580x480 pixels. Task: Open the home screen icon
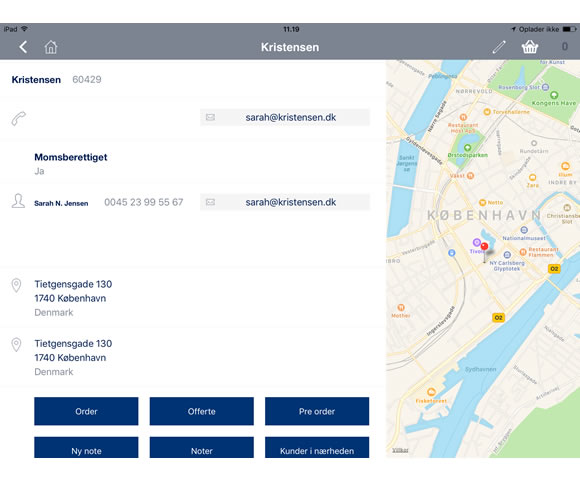(x=51, y=47)
